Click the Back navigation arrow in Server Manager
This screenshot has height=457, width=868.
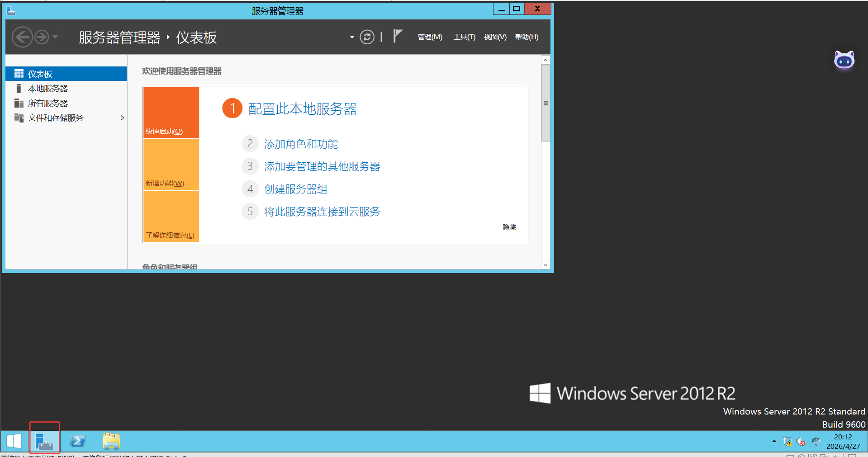click(22, 37)
